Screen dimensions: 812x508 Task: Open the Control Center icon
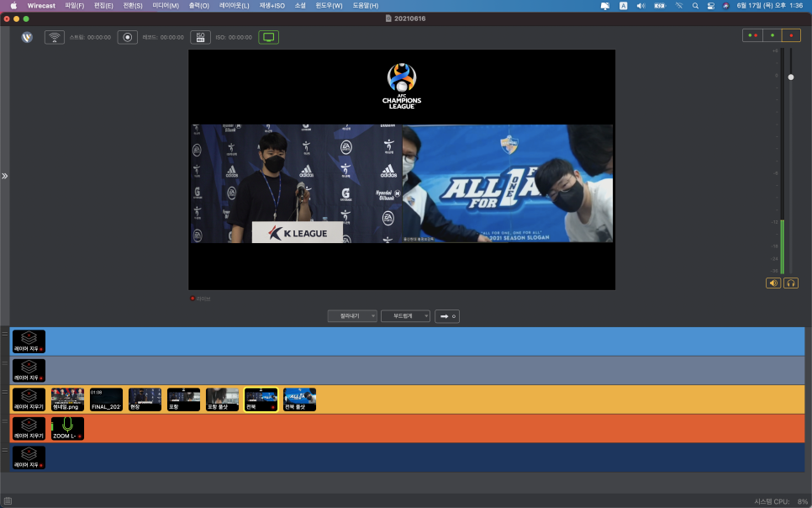pyautogui.click(x=711, y=6)
